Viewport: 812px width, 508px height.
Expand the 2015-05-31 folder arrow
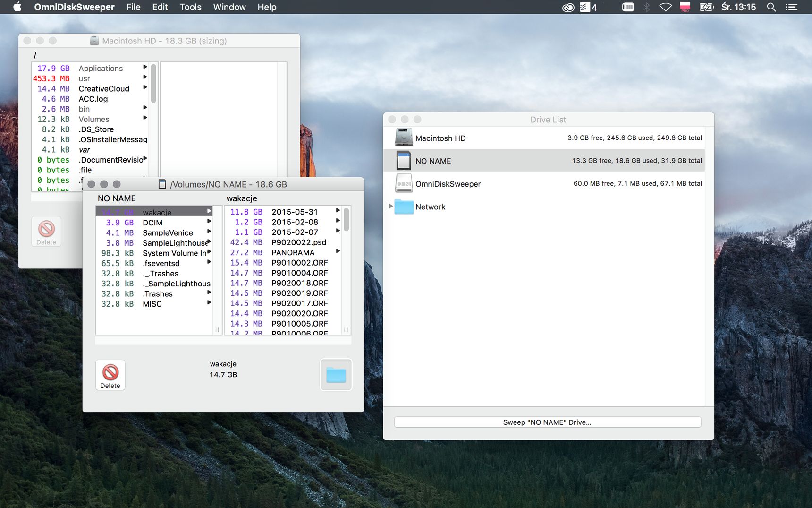pyautogui.click(x=338, y=210)
